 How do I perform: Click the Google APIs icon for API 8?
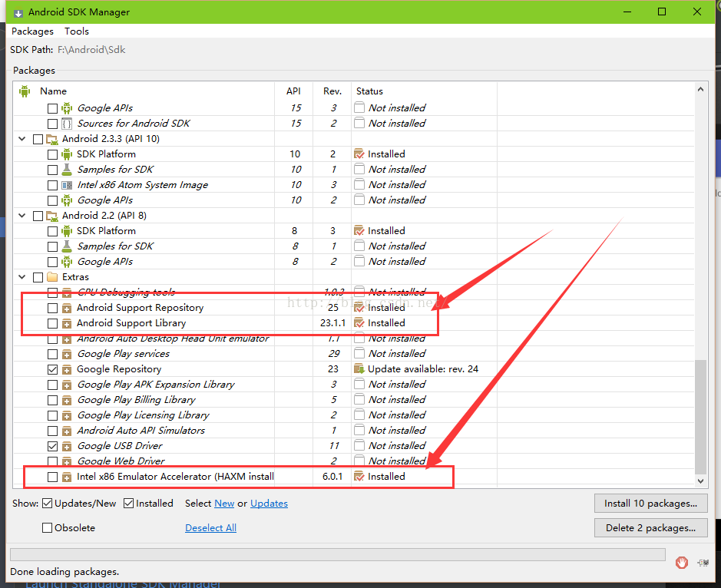[x=67, y=262]
